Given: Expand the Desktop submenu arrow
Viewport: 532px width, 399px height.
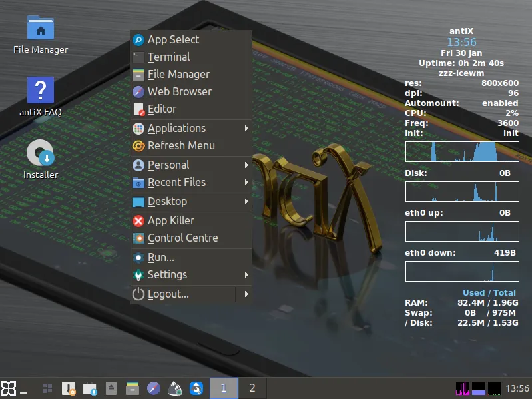Looking at the screenshot, I should click(x=246, y=202).
